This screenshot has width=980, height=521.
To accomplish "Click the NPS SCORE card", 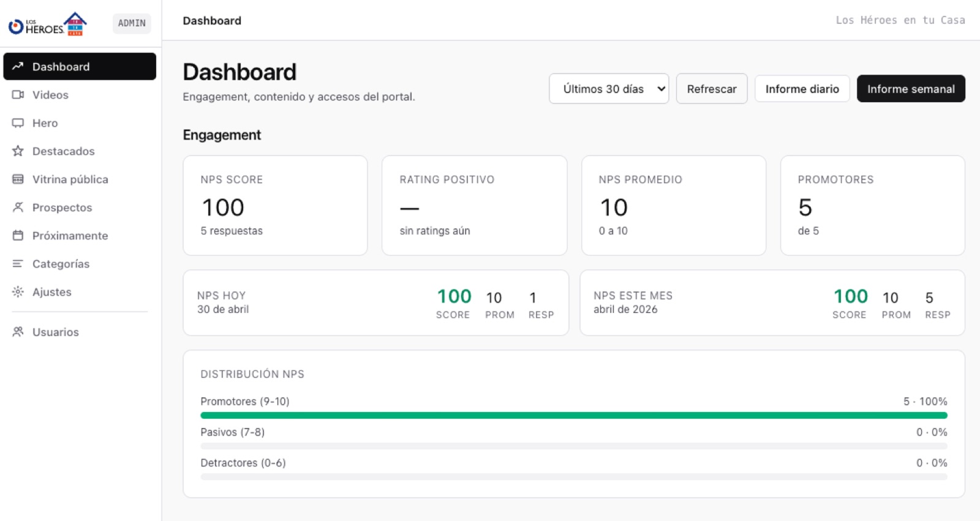I will 275,205.
